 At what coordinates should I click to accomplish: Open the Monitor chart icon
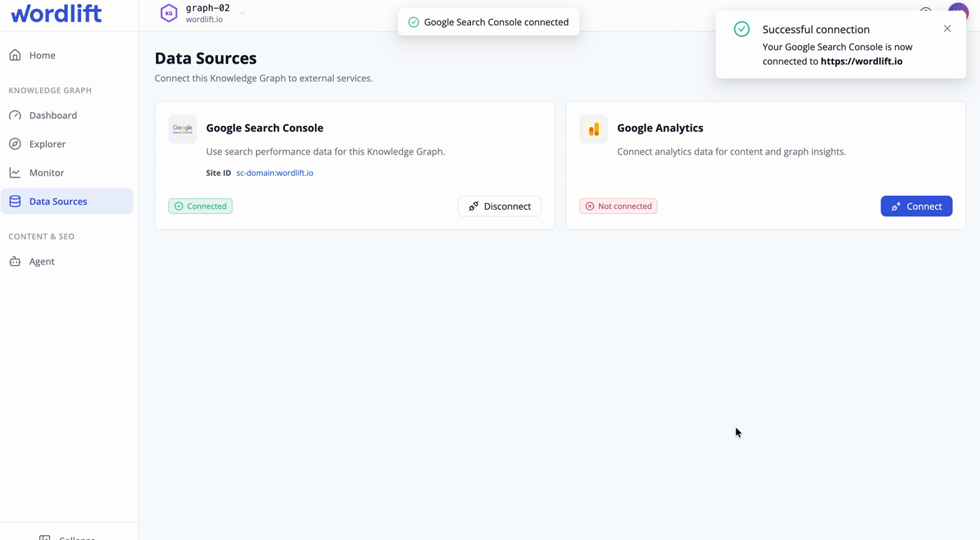click(x=15, y=173)
